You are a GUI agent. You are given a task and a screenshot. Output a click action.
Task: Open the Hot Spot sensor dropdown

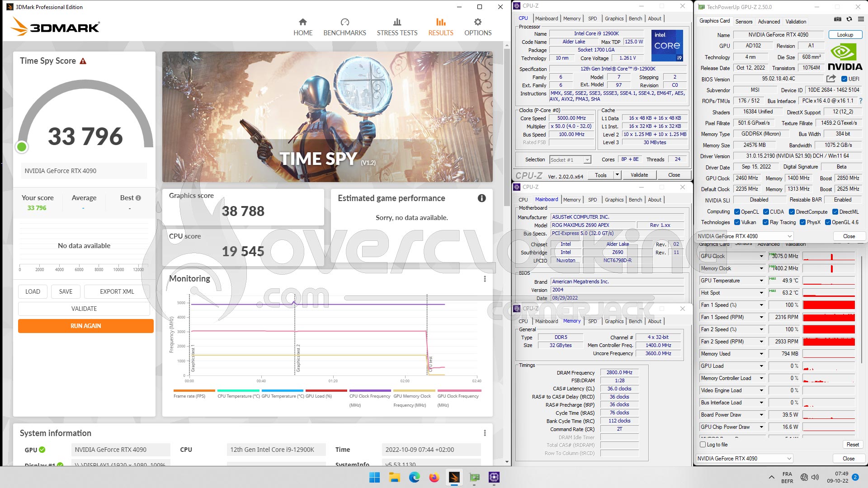(x=761, y=293)
